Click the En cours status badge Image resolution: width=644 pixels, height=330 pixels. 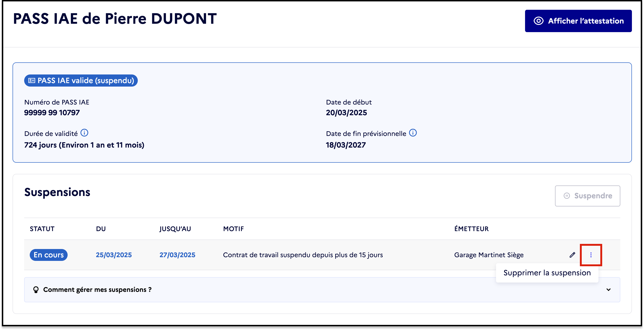click(x=49, y=255)
